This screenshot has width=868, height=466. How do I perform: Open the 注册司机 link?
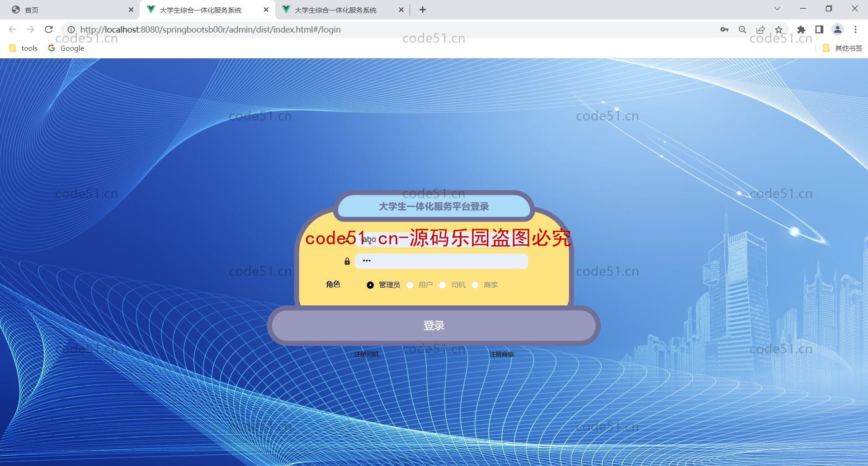[367, 354]
